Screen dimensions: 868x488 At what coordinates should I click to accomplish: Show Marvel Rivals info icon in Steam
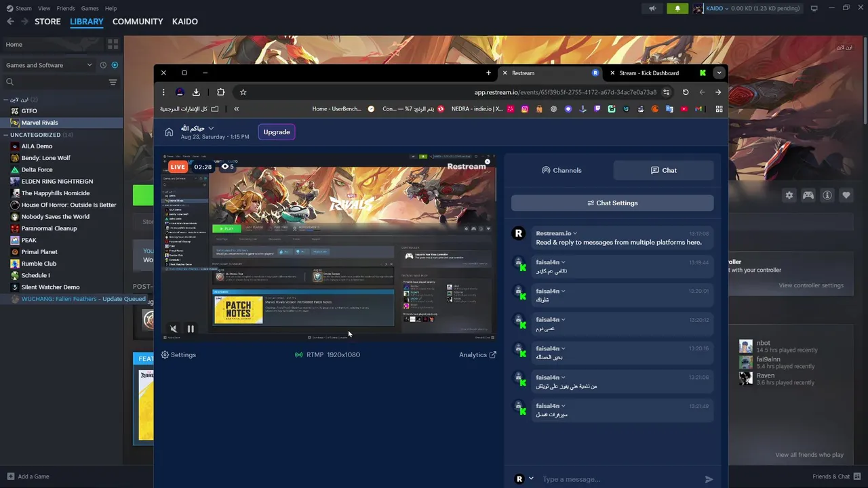(x=827, y=195)
